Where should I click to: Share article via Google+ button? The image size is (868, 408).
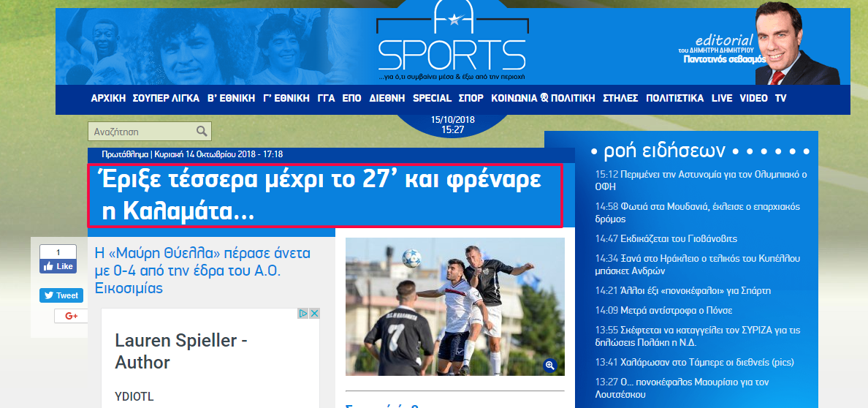[71, 316]
